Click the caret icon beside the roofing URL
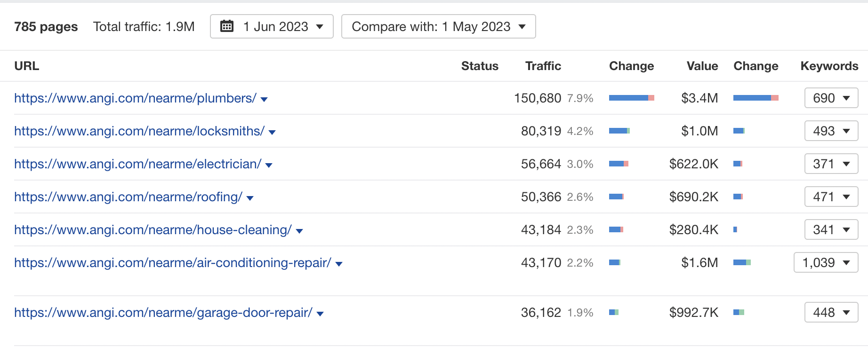 (250, 198)
